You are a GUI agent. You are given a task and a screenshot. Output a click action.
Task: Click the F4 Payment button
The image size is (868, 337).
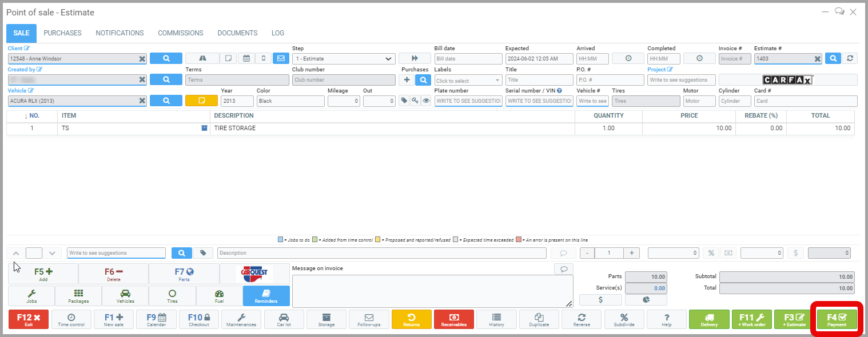coord(837,319)
